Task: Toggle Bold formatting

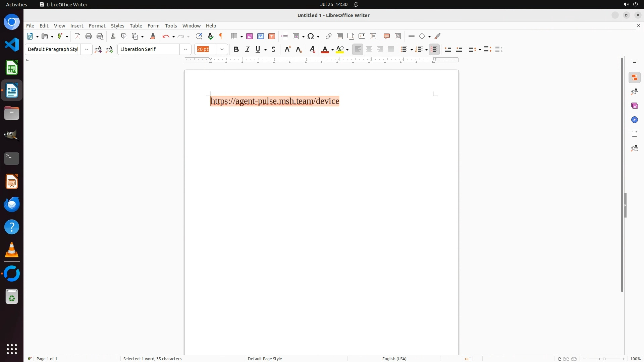Action: [236, 49]
